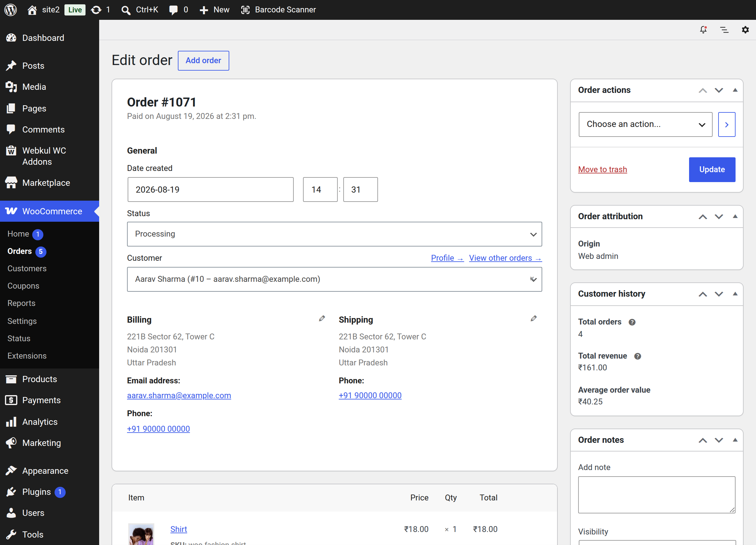Image resolution: width=756 pixels, height=545 pixels.
Task: Open the site2 home icon
Action: click(32, 10)
